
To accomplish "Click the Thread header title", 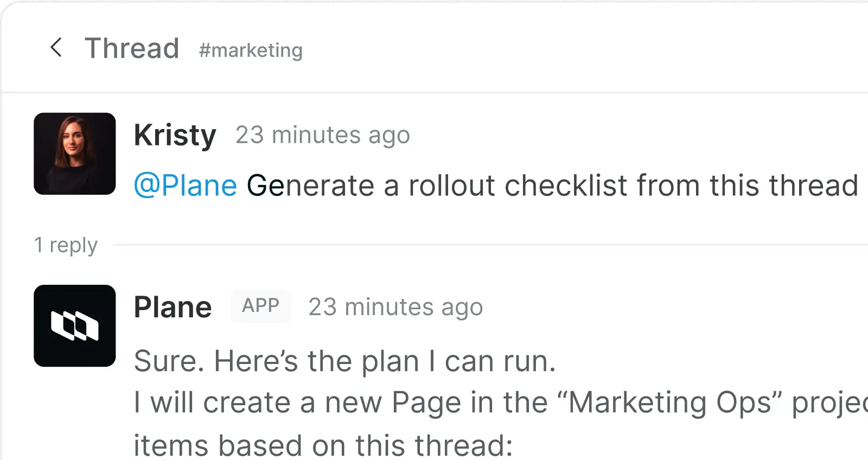I will click(132, 48).
